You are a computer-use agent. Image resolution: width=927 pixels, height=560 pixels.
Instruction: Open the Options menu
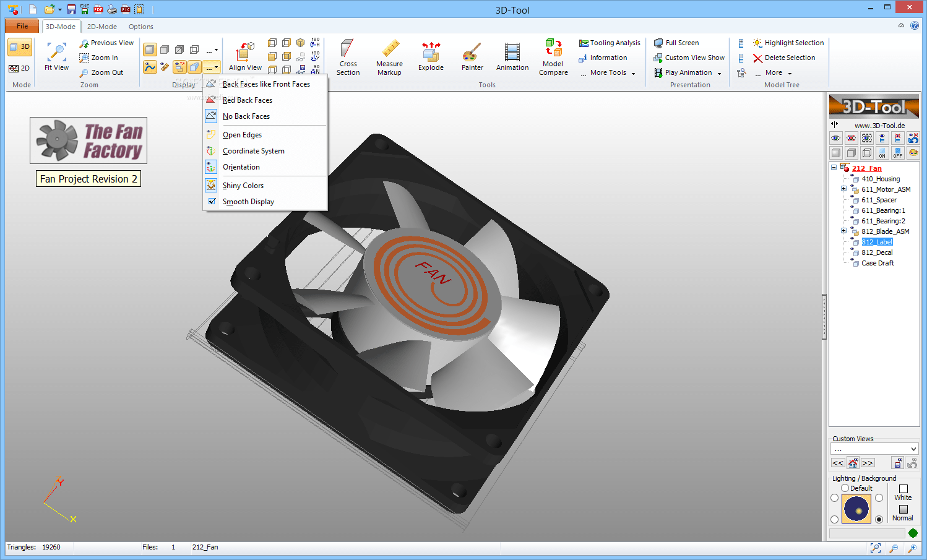tap(140, 27)
